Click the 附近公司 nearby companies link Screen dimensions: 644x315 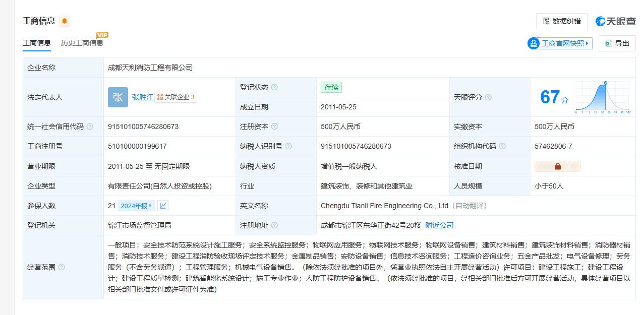click(x=439, y=225)
